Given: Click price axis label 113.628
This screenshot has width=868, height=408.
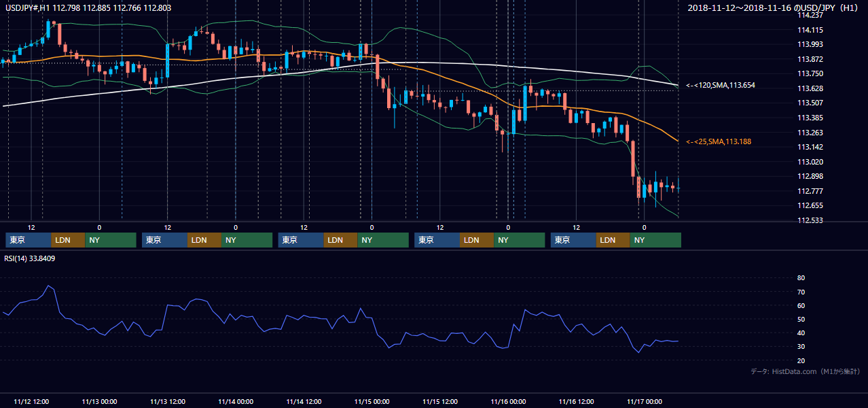Looking at the screenshot, I should (810, 88).
